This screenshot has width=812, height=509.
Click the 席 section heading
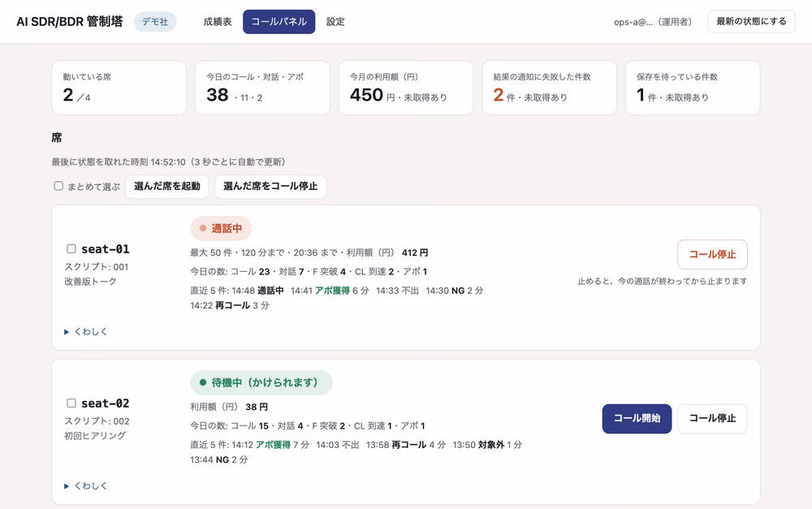tap(57, 138)
